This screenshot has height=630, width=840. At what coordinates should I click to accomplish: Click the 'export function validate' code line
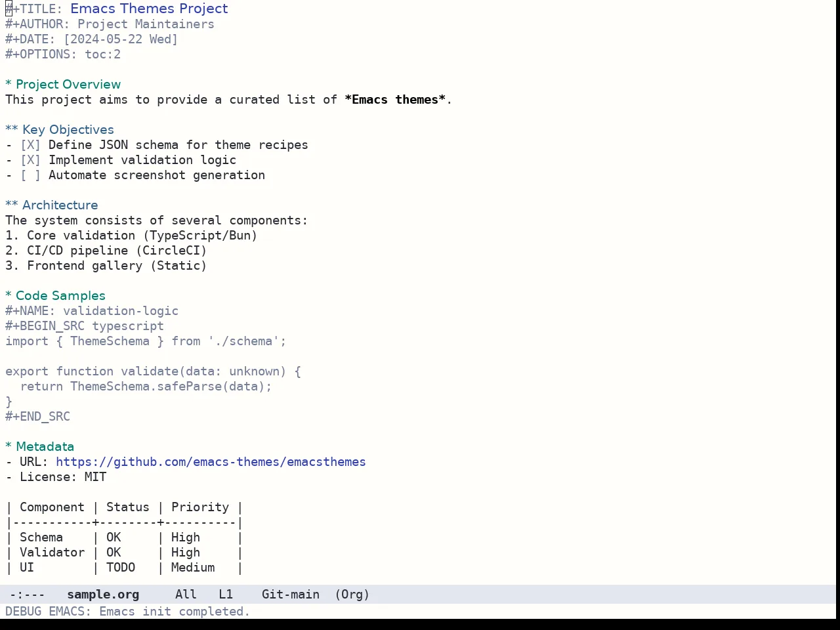153,371
